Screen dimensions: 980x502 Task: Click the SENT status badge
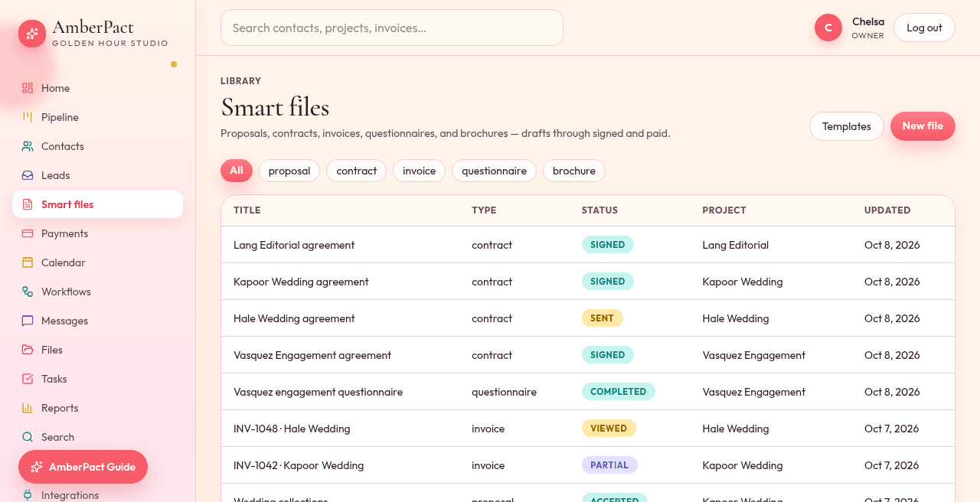603,318
